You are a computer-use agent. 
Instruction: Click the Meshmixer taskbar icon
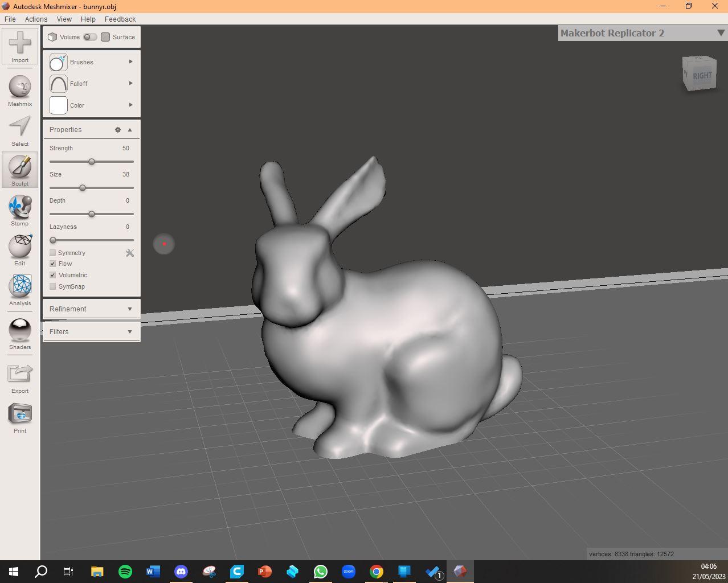pos(460,571)
